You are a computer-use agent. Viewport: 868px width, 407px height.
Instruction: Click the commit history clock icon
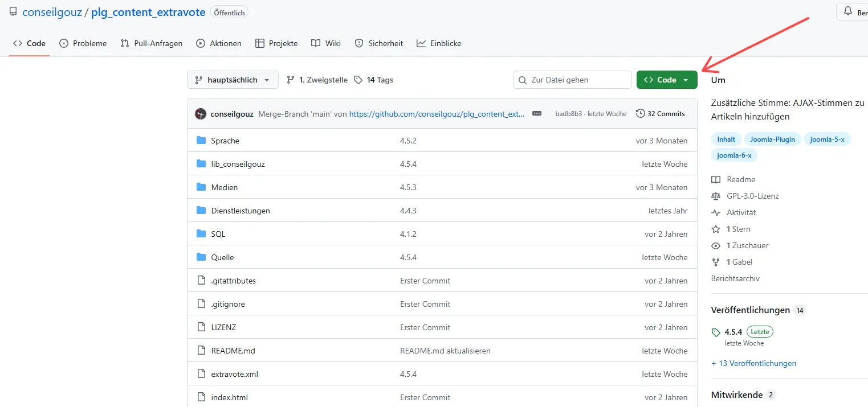(x=641, y=114)
